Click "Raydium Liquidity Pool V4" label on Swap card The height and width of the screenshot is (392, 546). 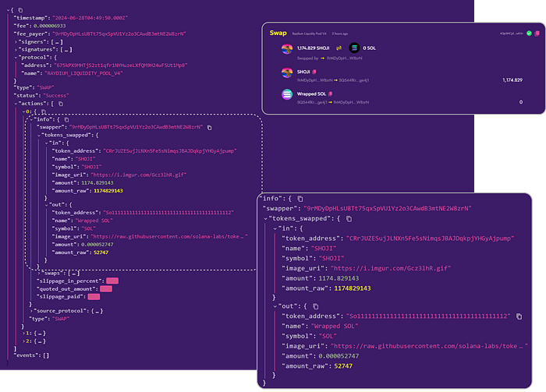pyautogui.click(x=309, y=34)
